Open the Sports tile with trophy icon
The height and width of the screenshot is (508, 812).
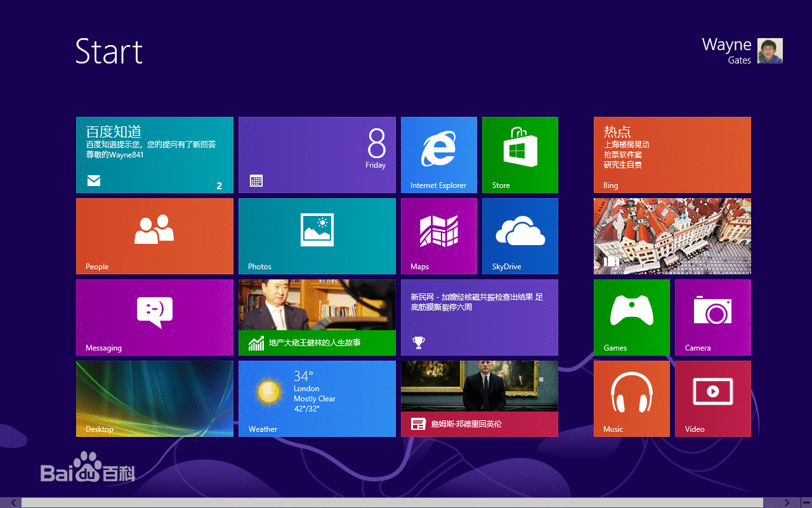point(480,317)
